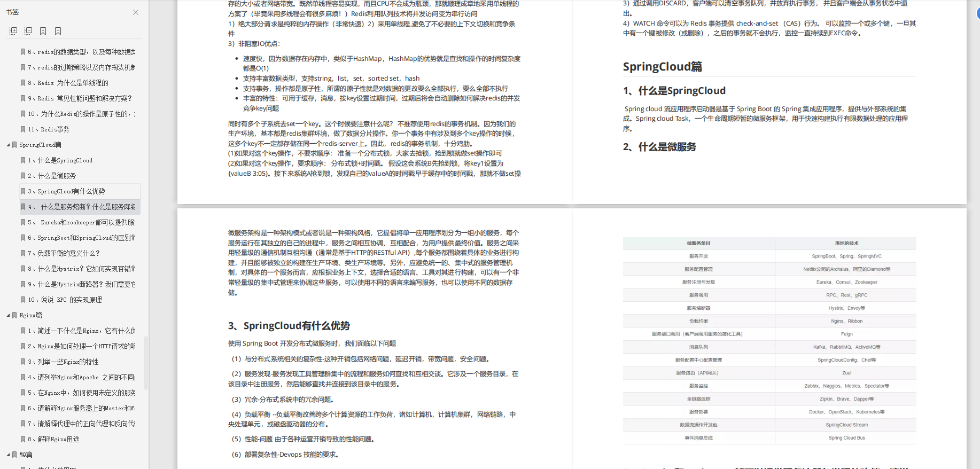Close the 书签 bookmarks panel
Screen dimensions: 980x469
(x=136, y=12)
